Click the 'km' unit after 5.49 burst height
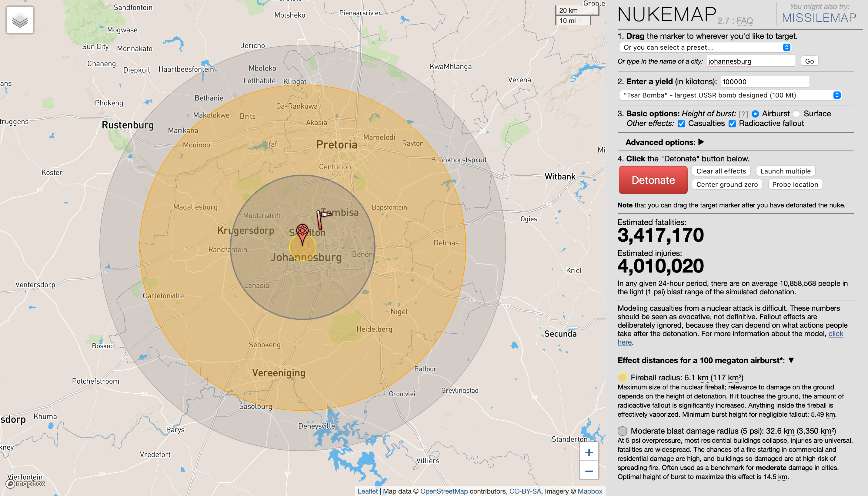Screen dimensions: 868x496 tap(830, 415)
